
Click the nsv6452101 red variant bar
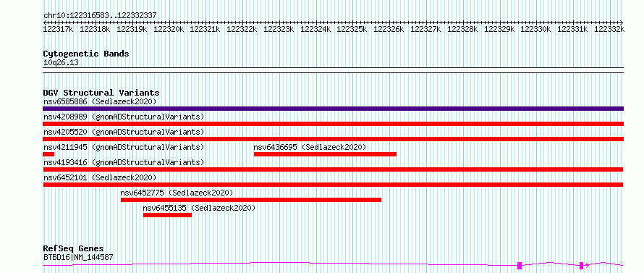click(333, 185)
